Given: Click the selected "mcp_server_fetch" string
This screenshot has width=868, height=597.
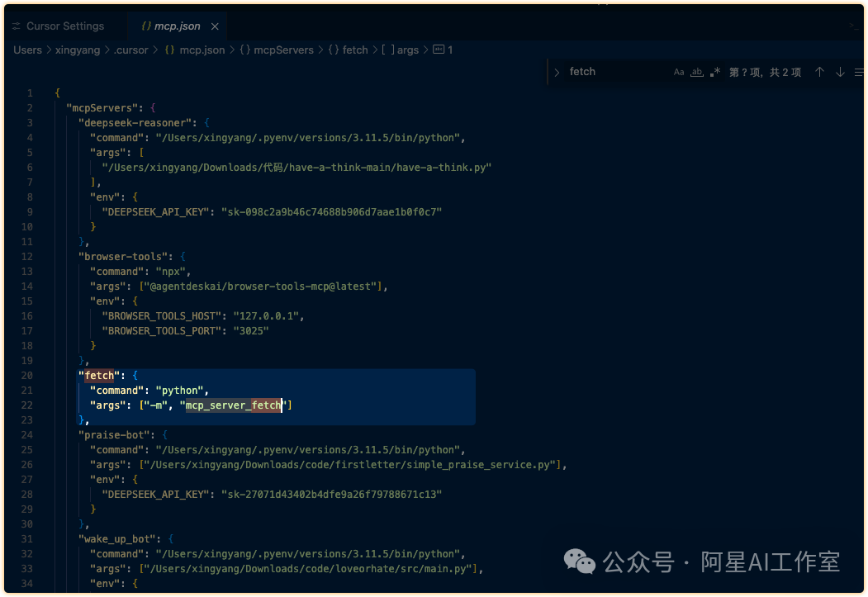Looking at the screenshot, I should click(x=233, y=405).
